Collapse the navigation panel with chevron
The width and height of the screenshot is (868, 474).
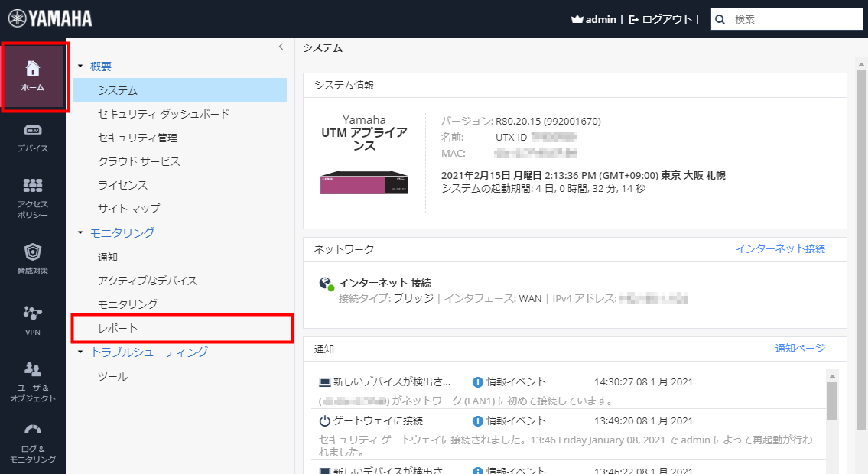(x=281, y=47)
